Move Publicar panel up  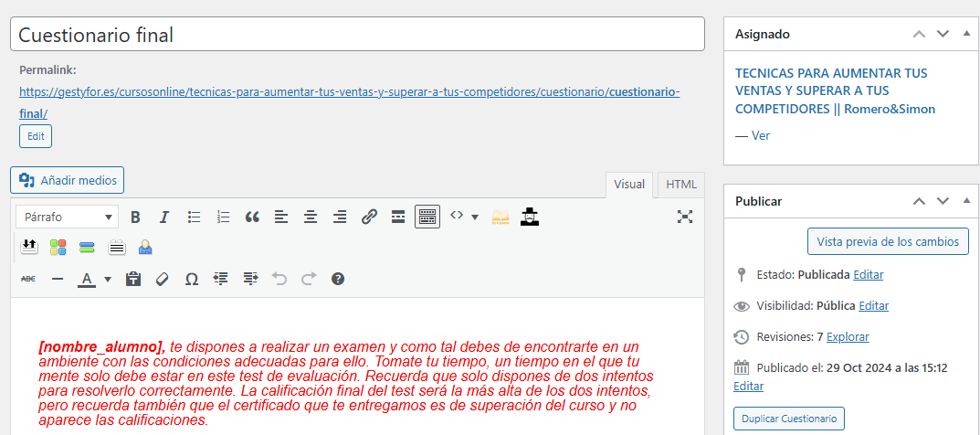[x=919, y=201]
